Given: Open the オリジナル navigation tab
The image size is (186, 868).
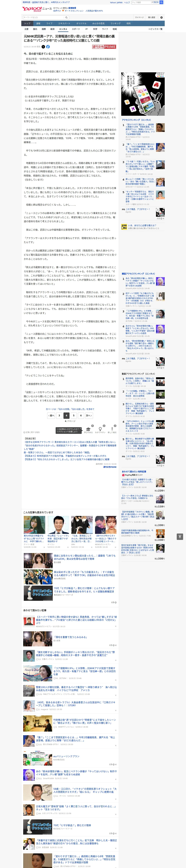Looking at the screenshot, I should (81, 24).
